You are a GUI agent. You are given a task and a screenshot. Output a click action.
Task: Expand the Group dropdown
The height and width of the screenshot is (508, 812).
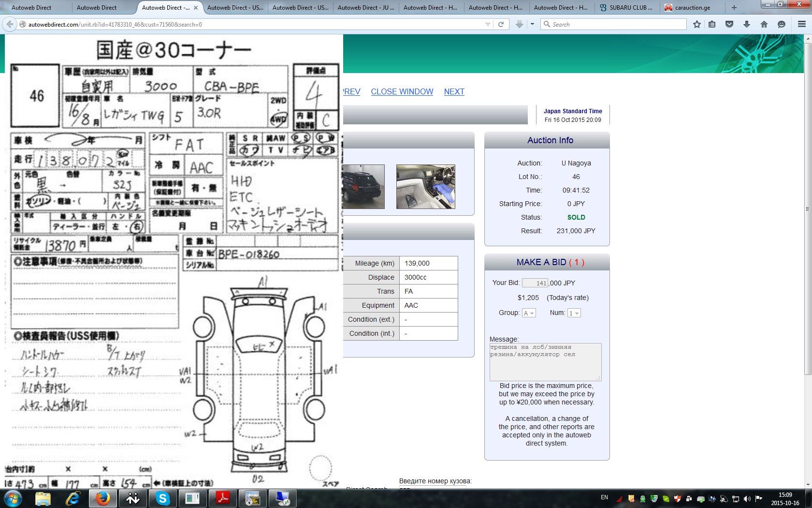click(x=529, y=313)
